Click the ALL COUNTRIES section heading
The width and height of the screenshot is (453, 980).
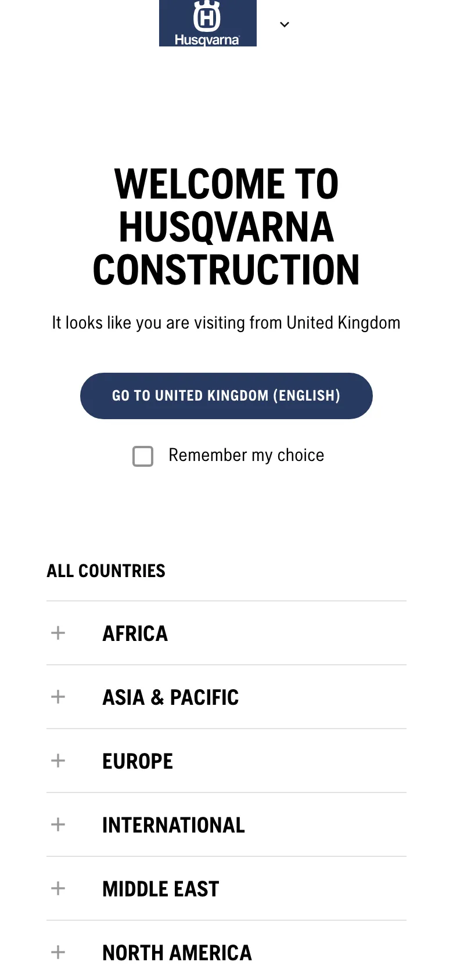tap(106, 571)
